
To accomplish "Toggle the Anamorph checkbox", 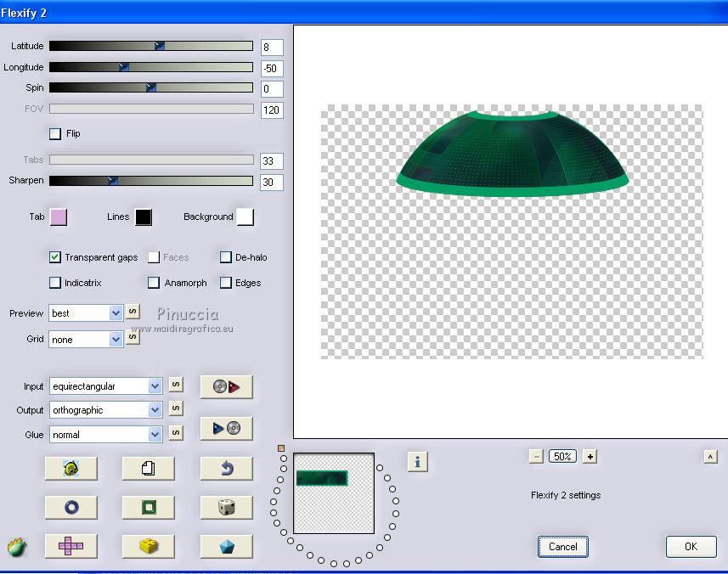I will [x=154, y=283].
